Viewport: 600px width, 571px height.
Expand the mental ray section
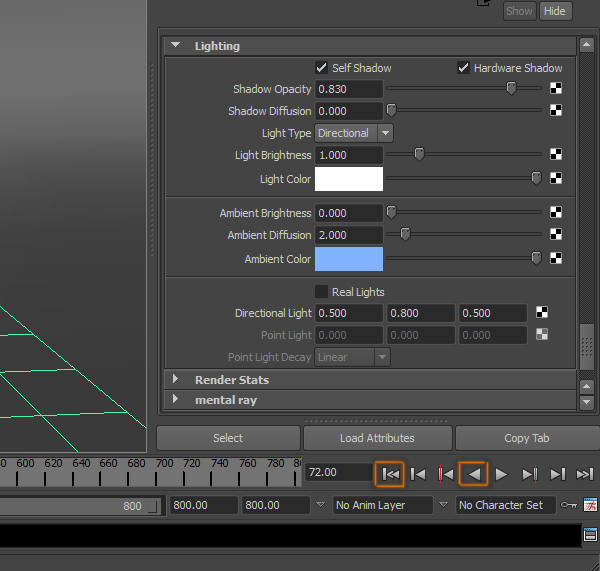(x=176, y=400)
